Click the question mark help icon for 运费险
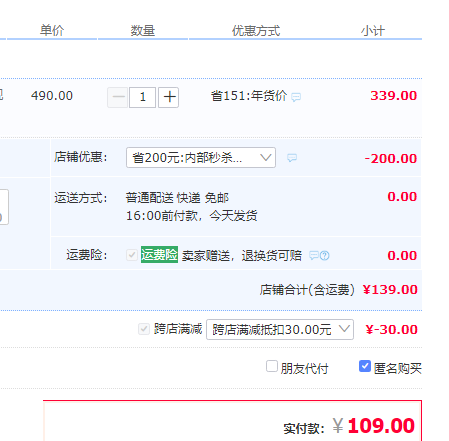The height and width of the screenshot is (441, 449). 325,256
